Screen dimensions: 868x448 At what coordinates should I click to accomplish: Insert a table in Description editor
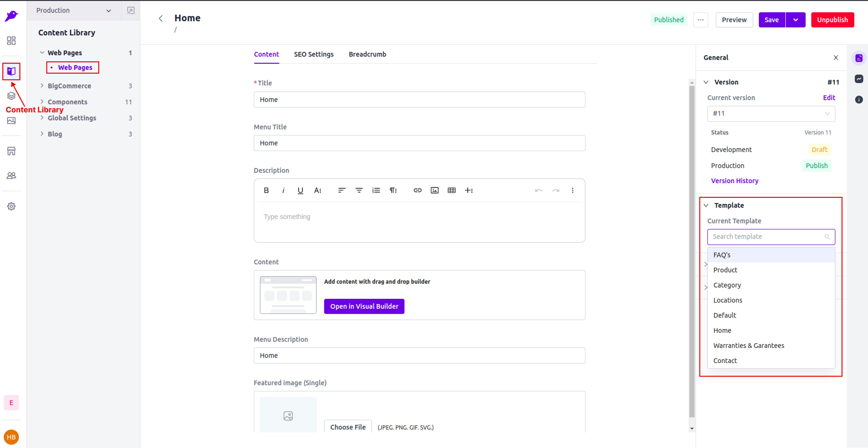[451, 190]
